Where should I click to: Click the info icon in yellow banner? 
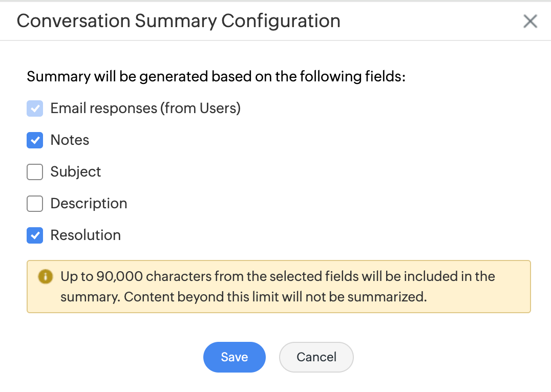(46, 276)
